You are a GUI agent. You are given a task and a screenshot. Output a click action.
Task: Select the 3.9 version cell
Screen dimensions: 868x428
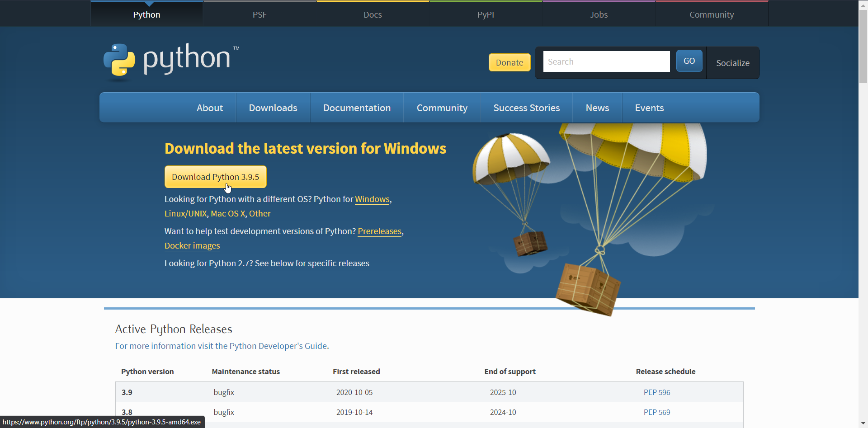pos(127,392)
